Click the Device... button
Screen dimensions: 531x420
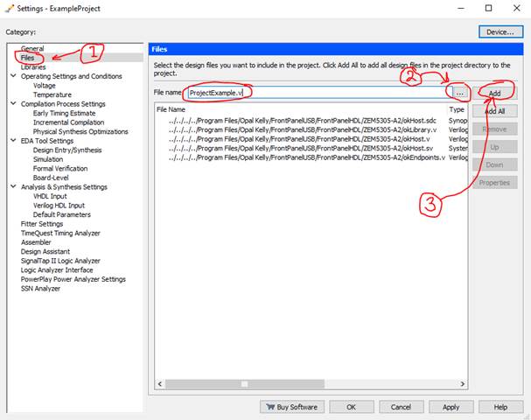coord(500,31)
